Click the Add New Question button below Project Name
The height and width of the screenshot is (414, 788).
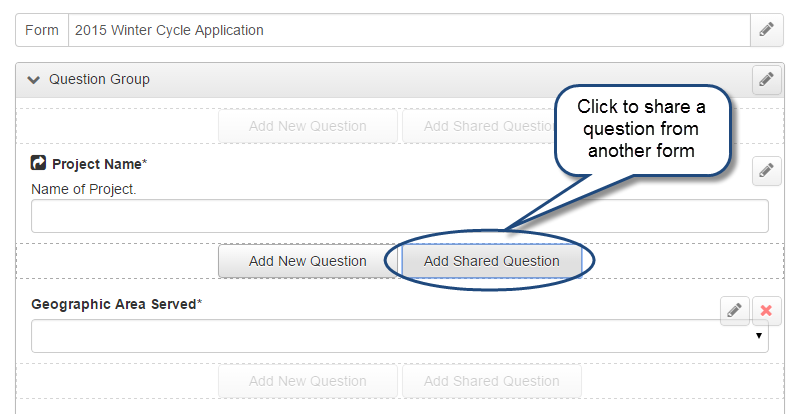[x=308, y=261]
